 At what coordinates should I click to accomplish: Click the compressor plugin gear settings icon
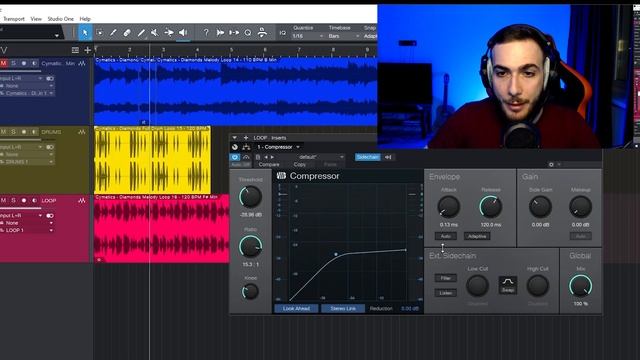pos(551,164)
